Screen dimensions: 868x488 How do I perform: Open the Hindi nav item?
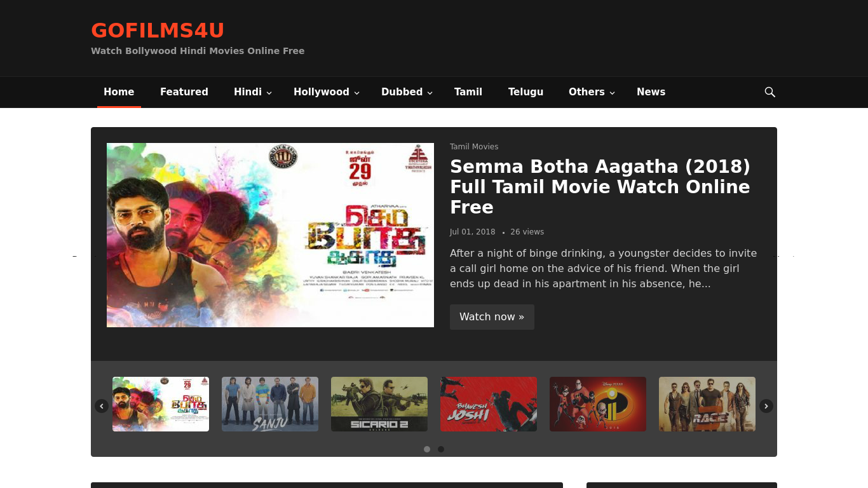tap(248, 92)
